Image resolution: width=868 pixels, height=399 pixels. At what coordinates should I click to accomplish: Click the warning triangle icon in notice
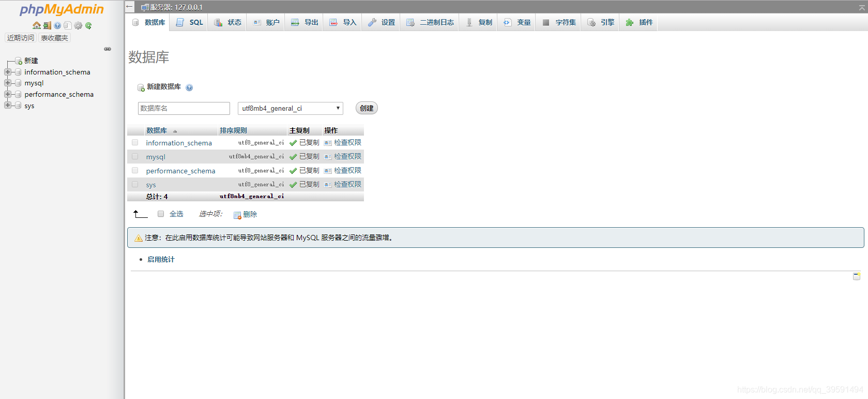(139, 238)
